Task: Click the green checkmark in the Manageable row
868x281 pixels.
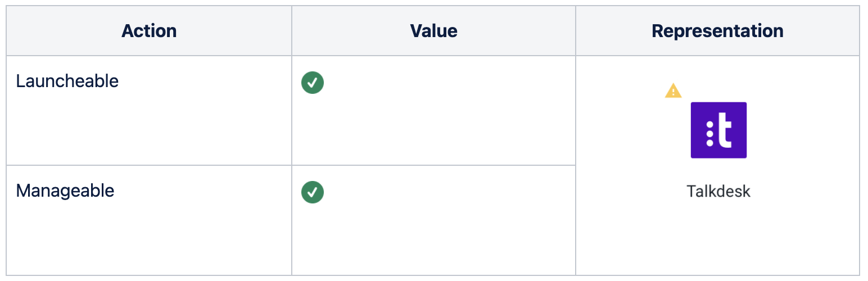Action: click(313, 192)
